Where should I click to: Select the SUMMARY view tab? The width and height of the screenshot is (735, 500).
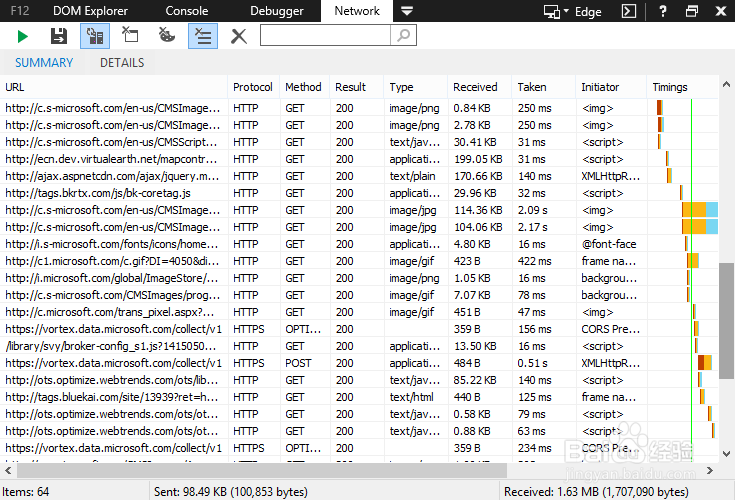click(44, 63)
